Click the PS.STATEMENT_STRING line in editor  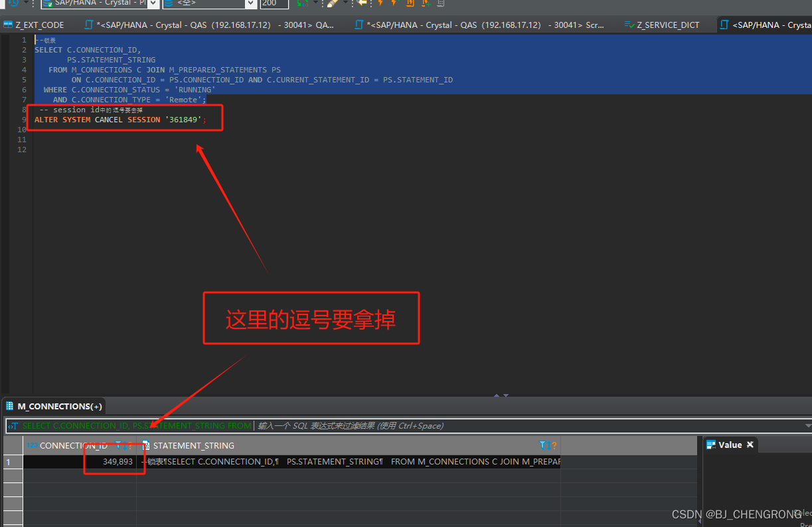[x=112, y=60]
